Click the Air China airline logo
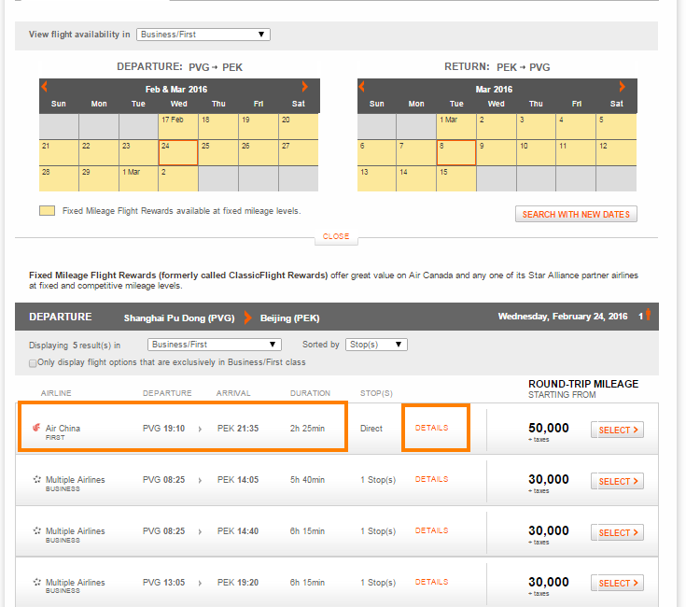 click(36, 429)
